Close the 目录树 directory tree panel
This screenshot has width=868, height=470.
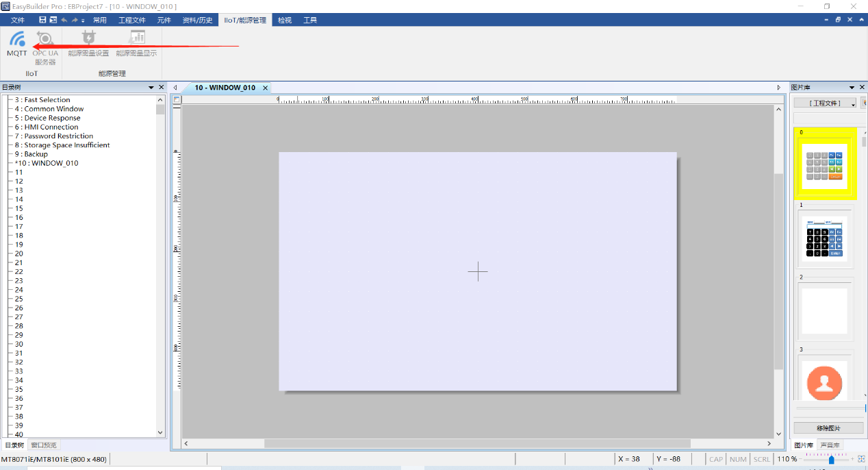[x=162, y=87]
